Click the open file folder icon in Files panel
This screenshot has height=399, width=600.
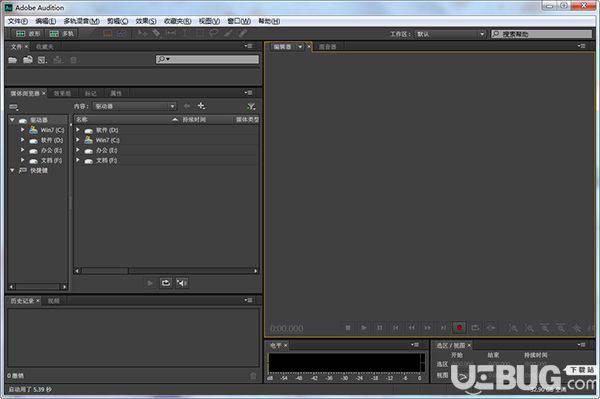13,60
